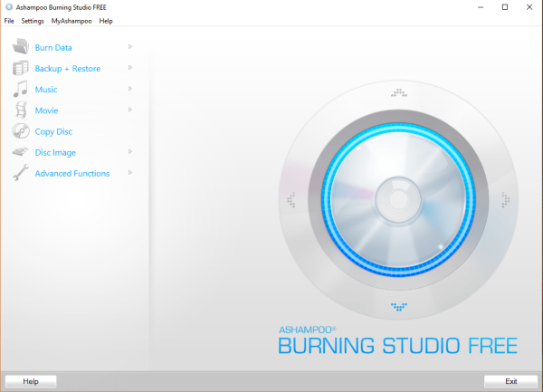543x392 pixels.
Task: Select the Copy Disc label
Action: pyautogui.click(x=53, y=131)
